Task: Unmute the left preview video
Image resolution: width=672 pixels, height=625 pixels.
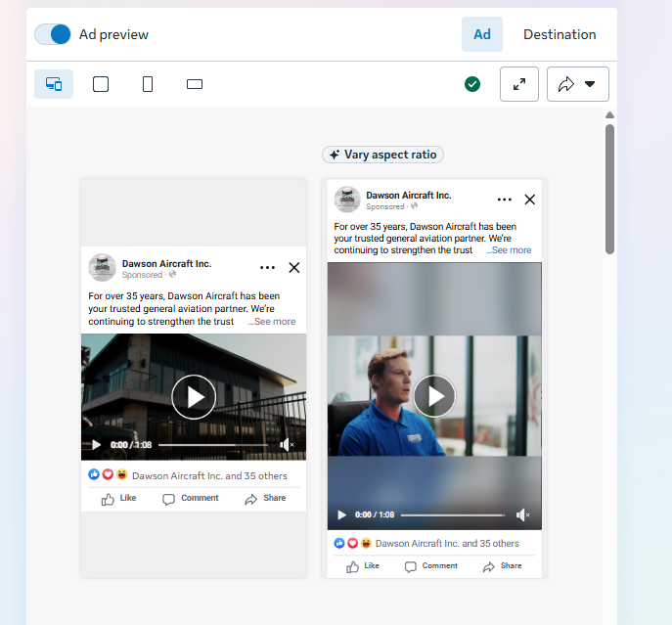Action: click(x=287, y=445)
